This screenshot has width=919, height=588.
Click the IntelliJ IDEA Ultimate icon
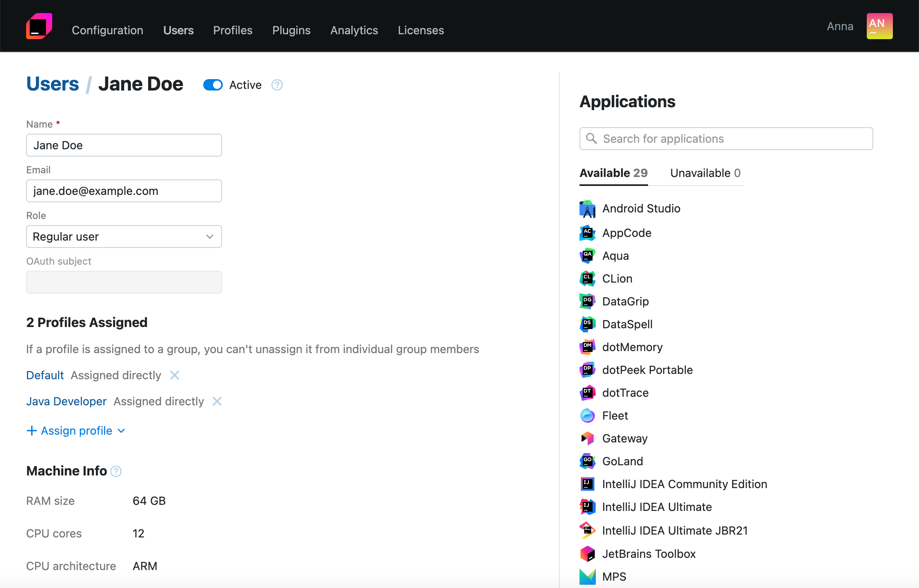588,507
